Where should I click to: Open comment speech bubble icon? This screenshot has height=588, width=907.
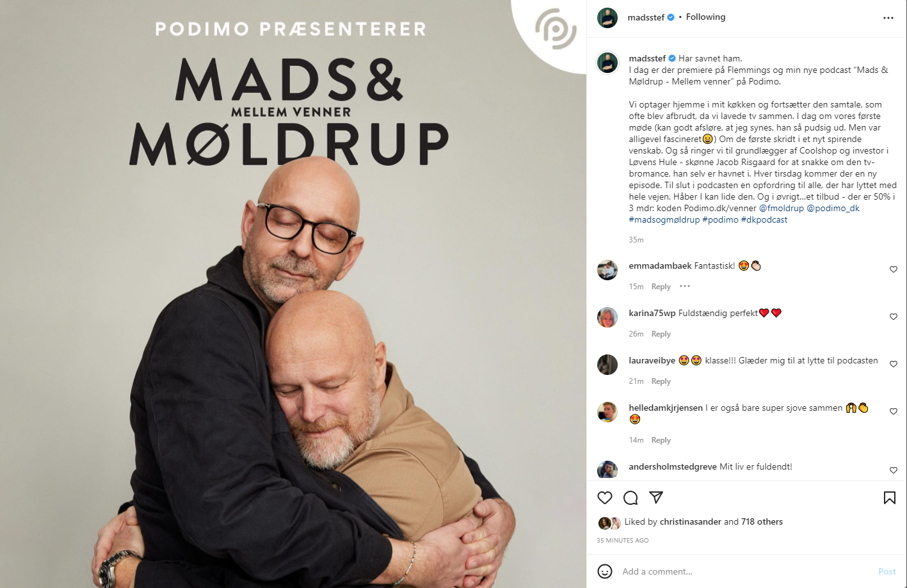point(630,498)
